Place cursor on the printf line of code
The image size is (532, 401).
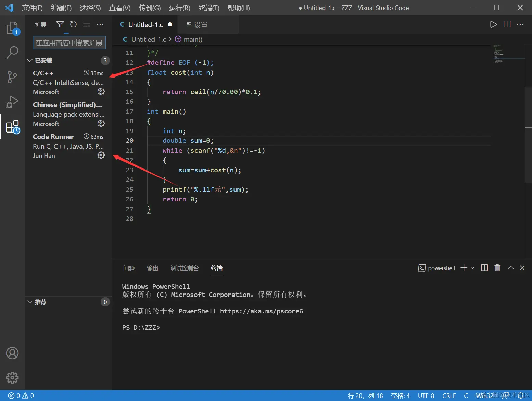tap(205, 190)
